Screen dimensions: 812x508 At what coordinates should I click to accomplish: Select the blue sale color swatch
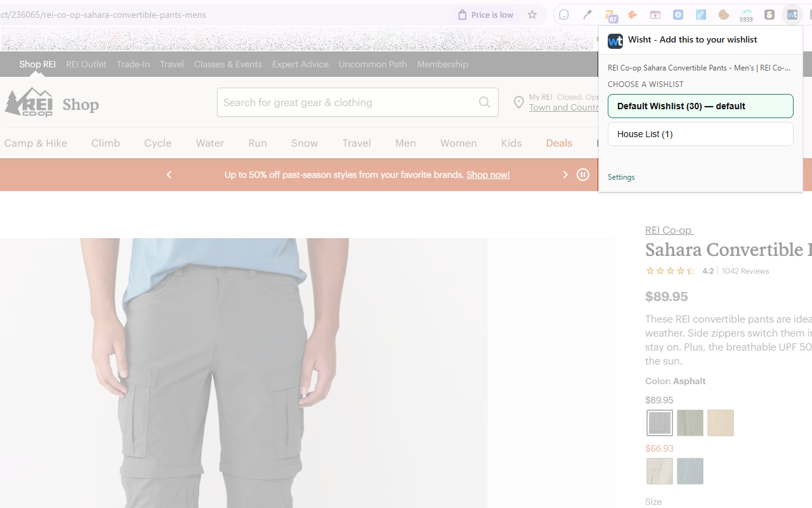[690, 471]
